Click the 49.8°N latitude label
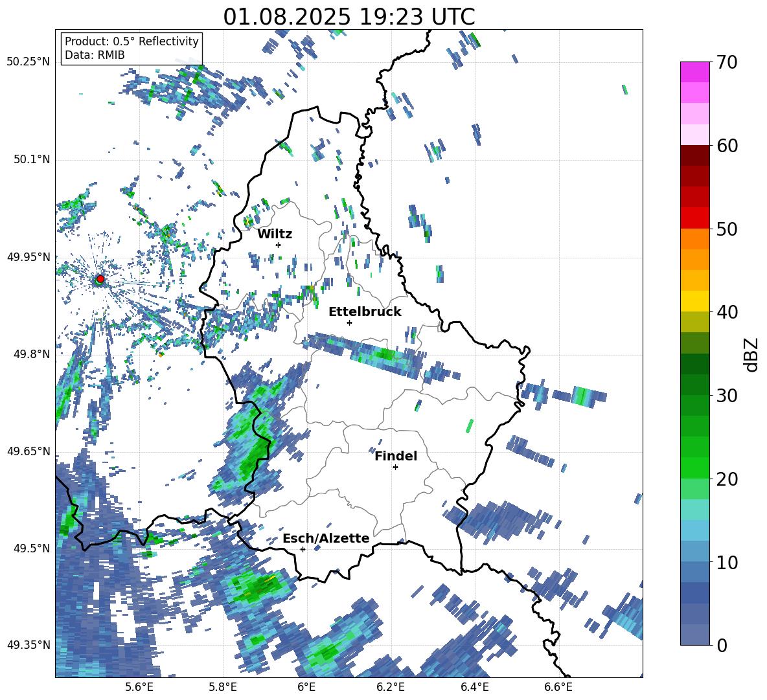The height and width of the screenshot is (700, 767). (x=31, y=354)
